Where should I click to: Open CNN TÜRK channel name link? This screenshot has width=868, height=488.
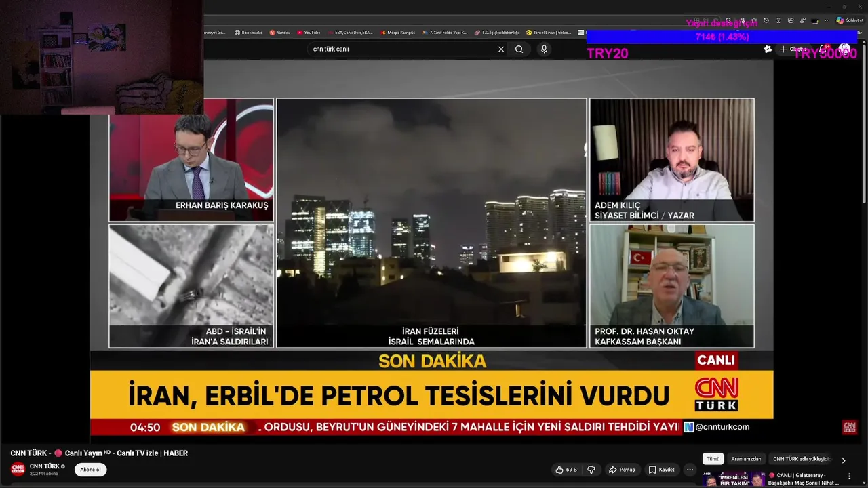[45, 466]
